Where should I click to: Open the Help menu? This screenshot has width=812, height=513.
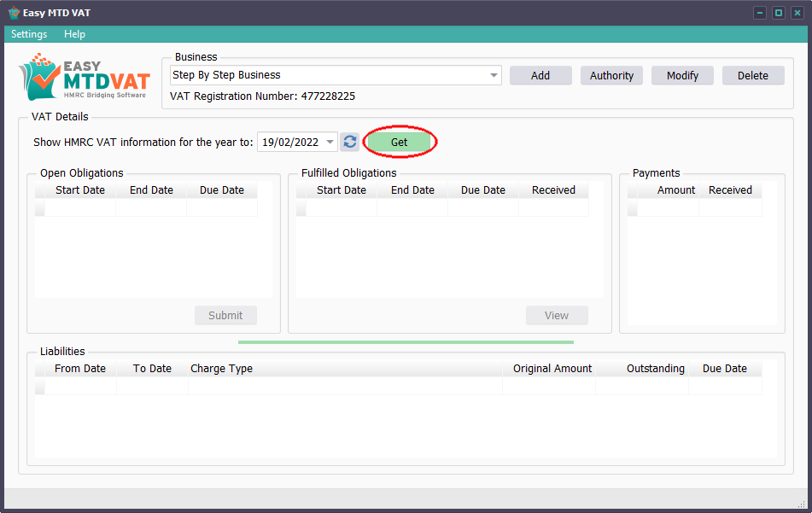click(74, 34)
